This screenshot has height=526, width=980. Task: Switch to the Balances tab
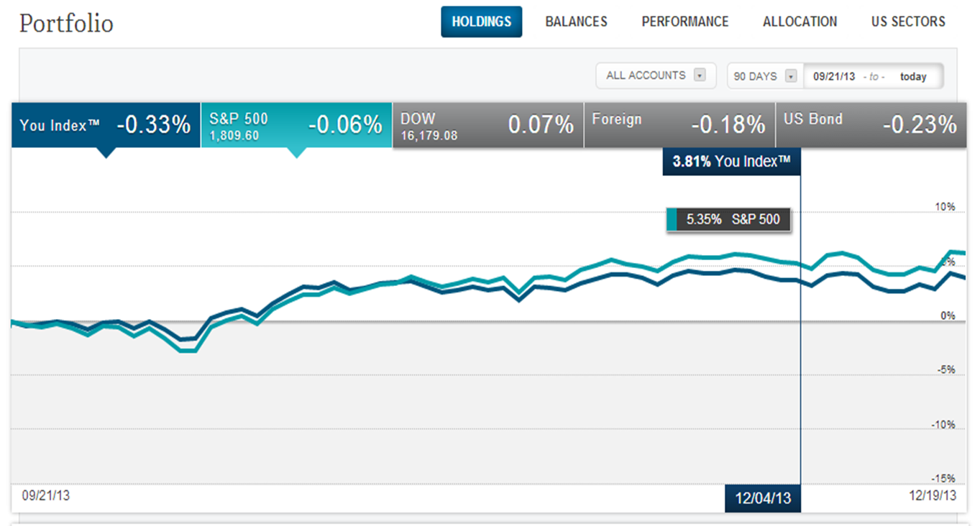coord(576,22)
